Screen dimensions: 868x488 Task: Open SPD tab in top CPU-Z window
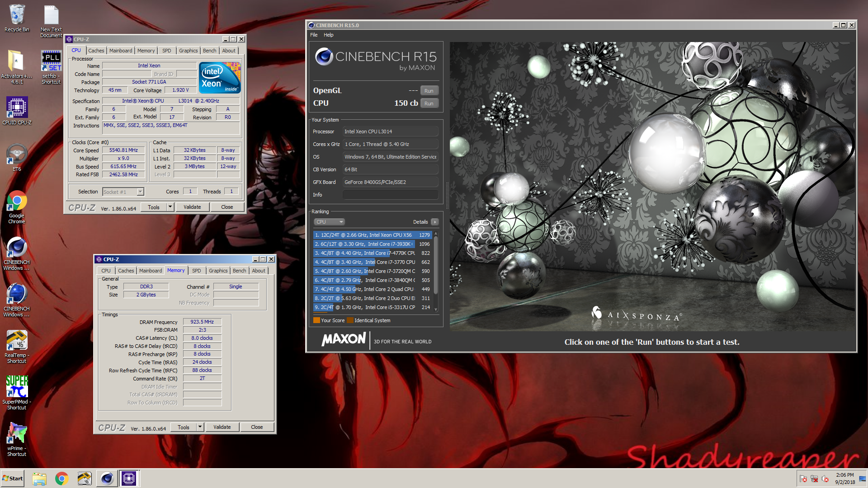coord(167,51)
